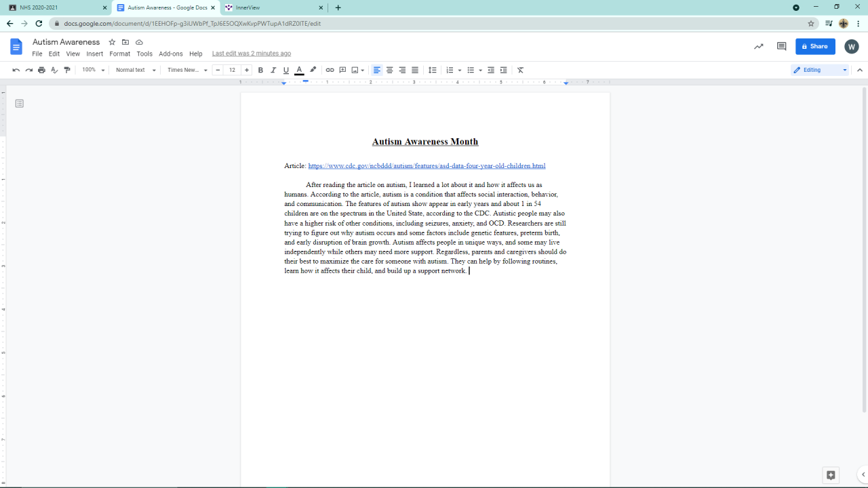
Task: Open comment history icon
Action: [x=781, y=47]
